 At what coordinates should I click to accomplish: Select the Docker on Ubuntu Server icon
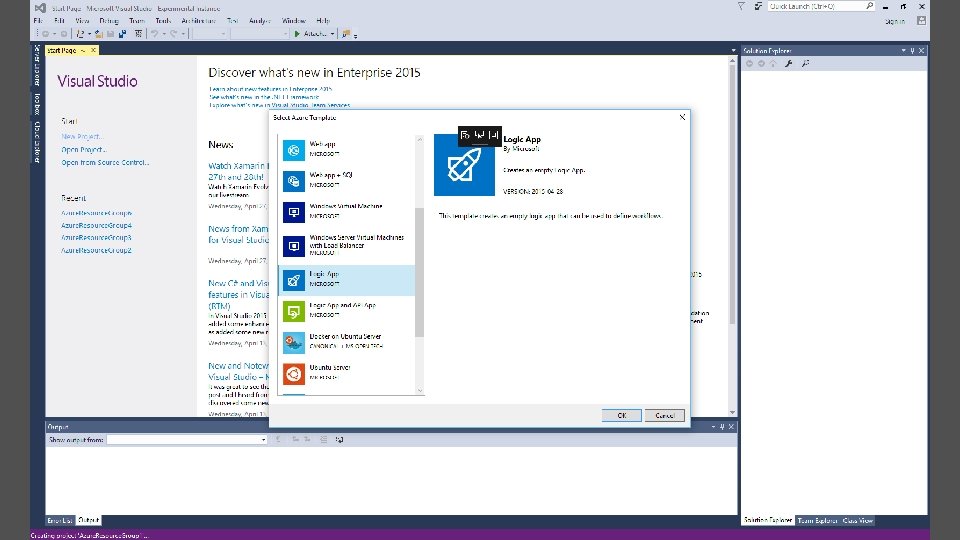point(294,343)
